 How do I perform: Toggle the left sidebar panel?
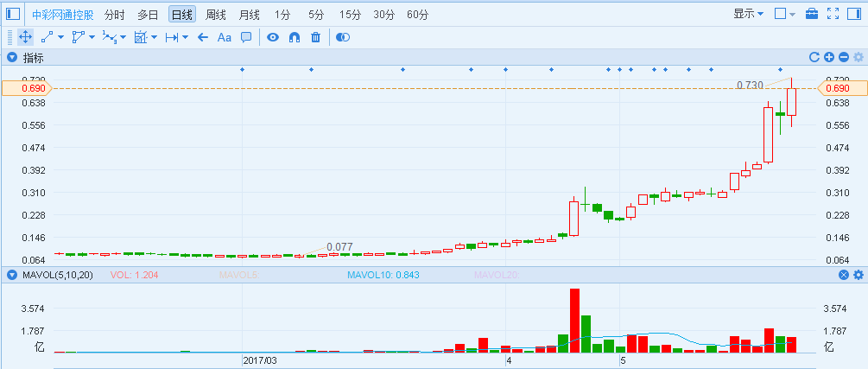pos(13,14)
